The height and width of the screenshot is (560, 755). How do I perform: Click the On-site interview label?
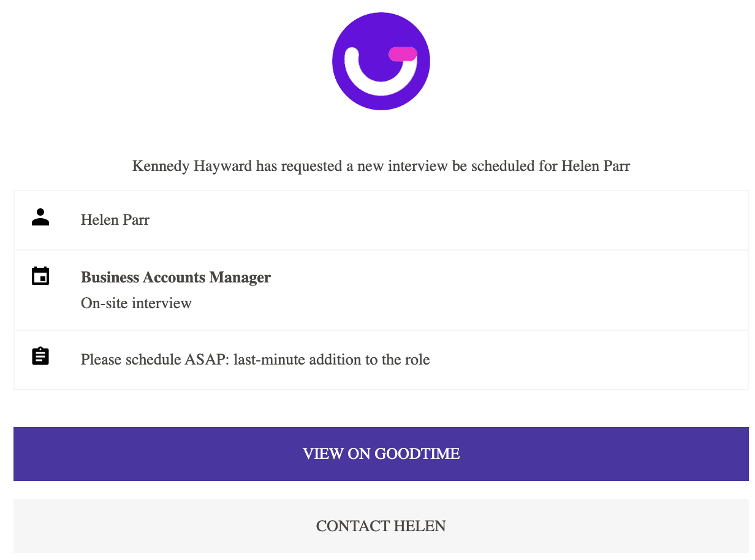coord(136,303)
